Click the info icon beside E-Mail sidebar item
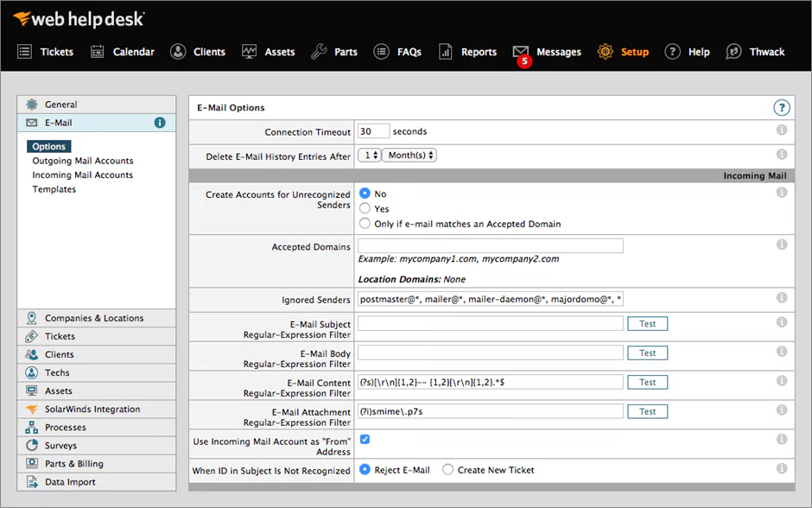Viewport: 812px width, 508px height. [x=160, y=122]
